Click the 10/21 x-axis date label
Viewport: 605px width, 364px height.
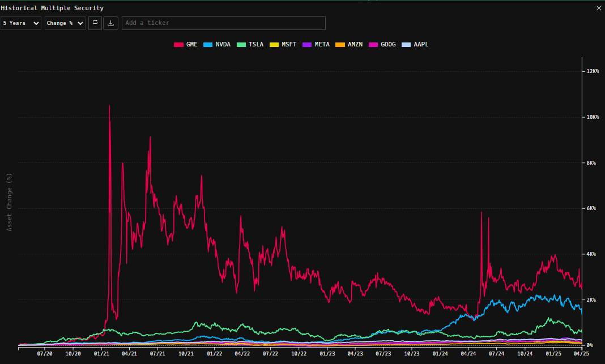pos(186,354)
